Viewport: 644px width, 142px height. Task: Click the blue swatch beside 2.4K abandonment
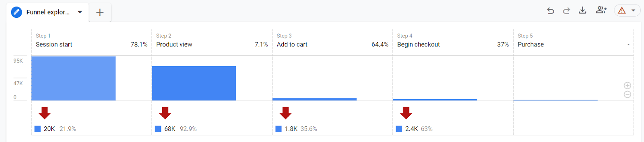click(399, 129)
